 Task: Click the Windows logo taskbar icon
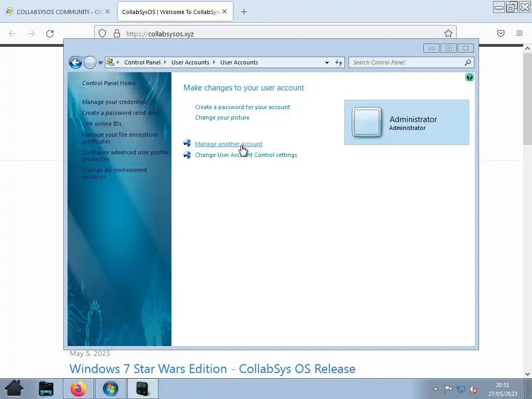point(111,389)
